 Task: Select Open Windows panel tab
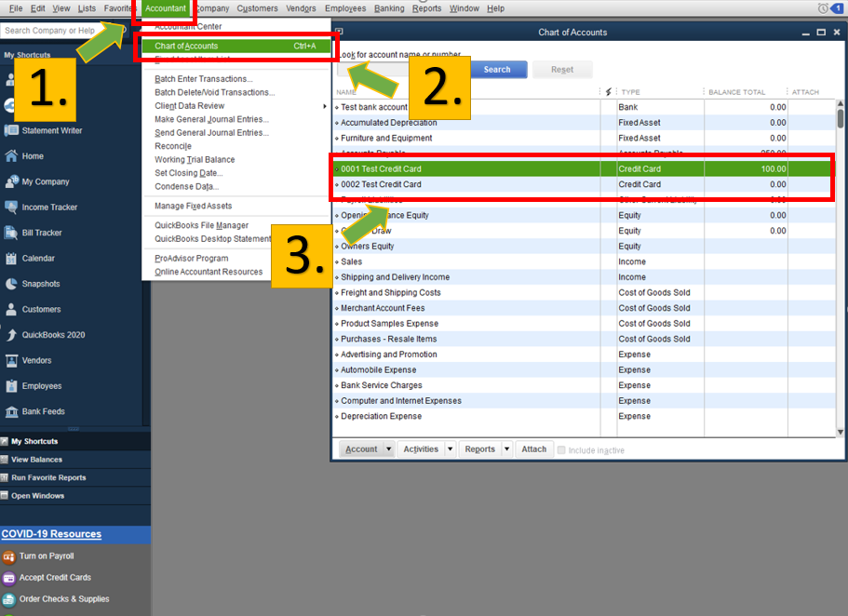[75, 496]
